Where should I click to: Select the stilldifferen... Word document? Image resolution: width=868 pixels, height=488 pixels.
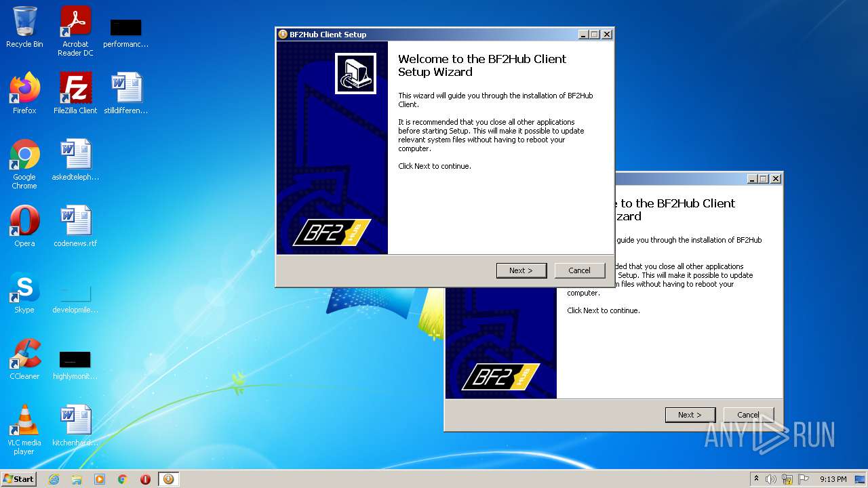click(x=125, y=94)
